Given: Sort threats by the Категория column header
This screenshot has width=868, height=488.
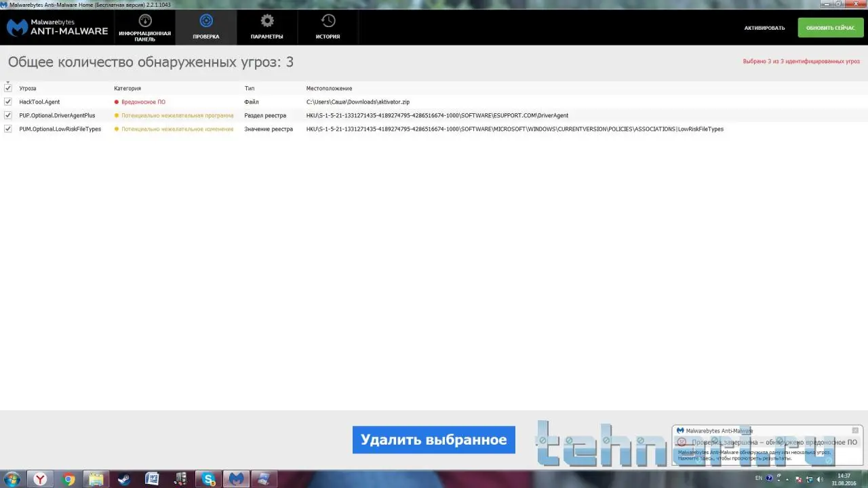Looking at the screenshot, I should pyautogui.click(x=127, y=89).
